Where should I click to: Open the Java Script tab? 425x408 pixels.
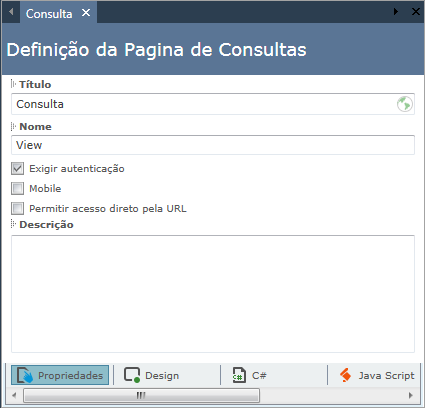[x=376, y=375]
